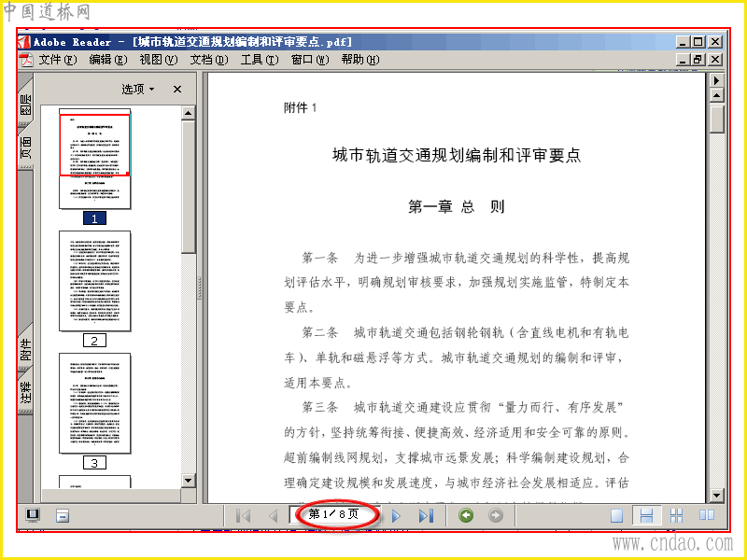
Task: Expand the document pane top-right arrow
Action: tap(716, 80)
